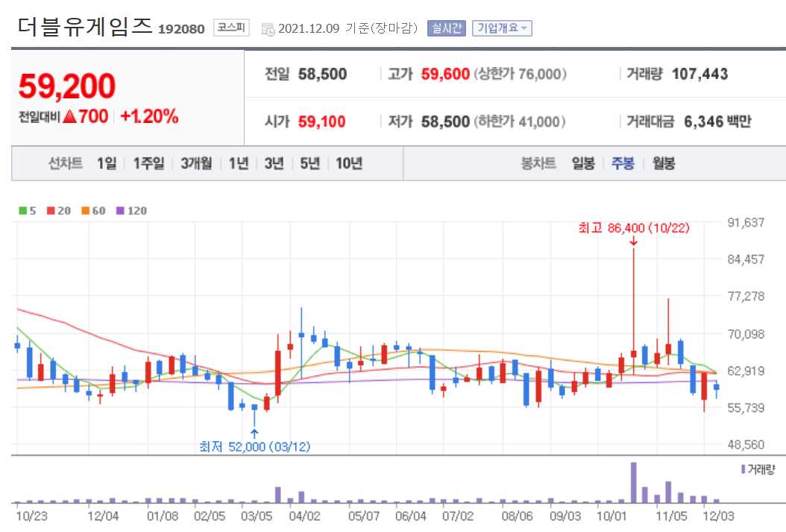Image resolution: width=786 pixels, height=532 pixels.
Task: Click the purple 거래량 volume legend marker
Action: coord(743,469)
